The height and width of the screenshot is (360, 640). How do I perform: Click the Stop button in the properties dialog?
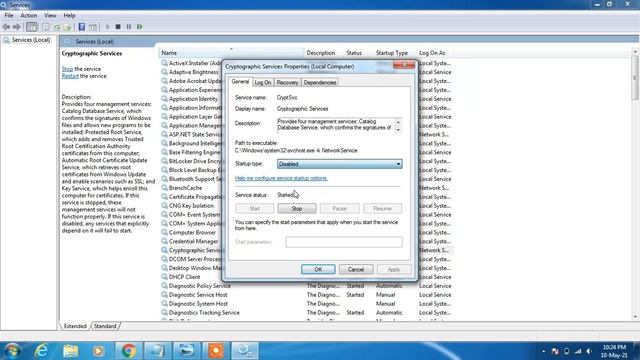coord(297,209)
